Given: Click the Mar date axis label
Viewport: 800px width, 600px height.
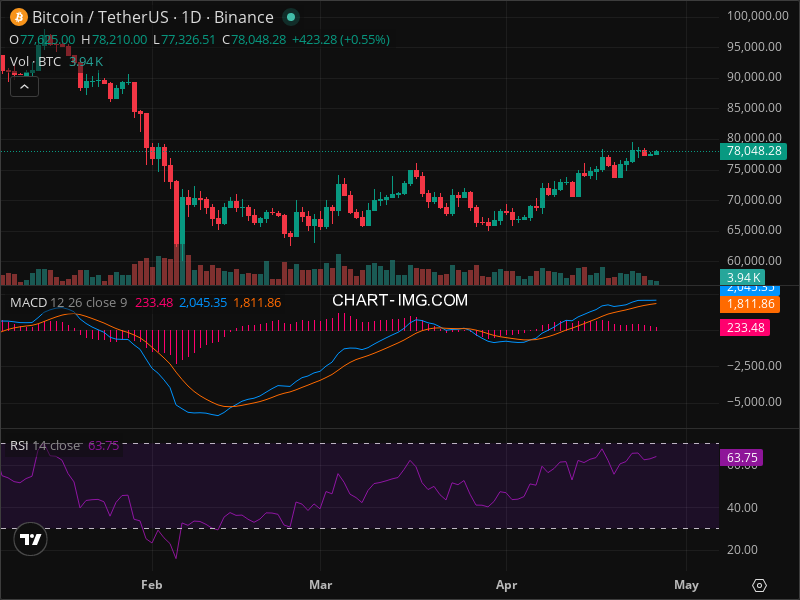Looking at the screenshot, I should (x=320, y=585).
